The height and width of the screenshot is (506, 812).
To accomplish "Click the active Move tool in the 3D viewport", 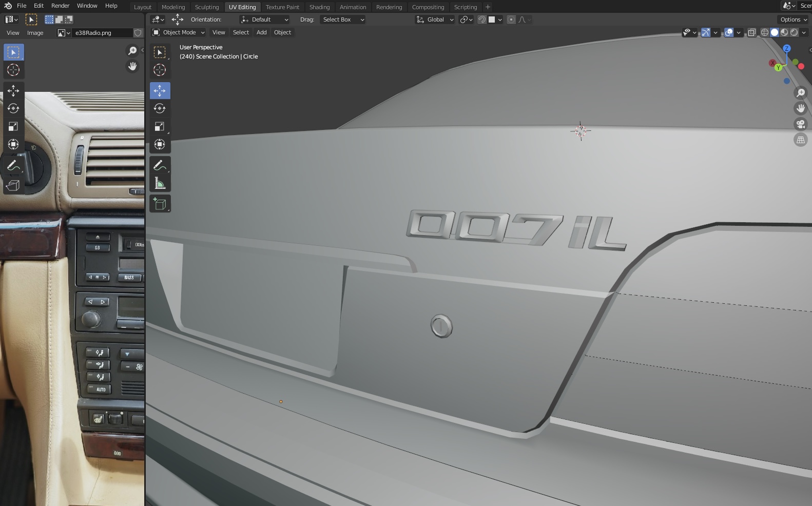I will click(160, 90).
